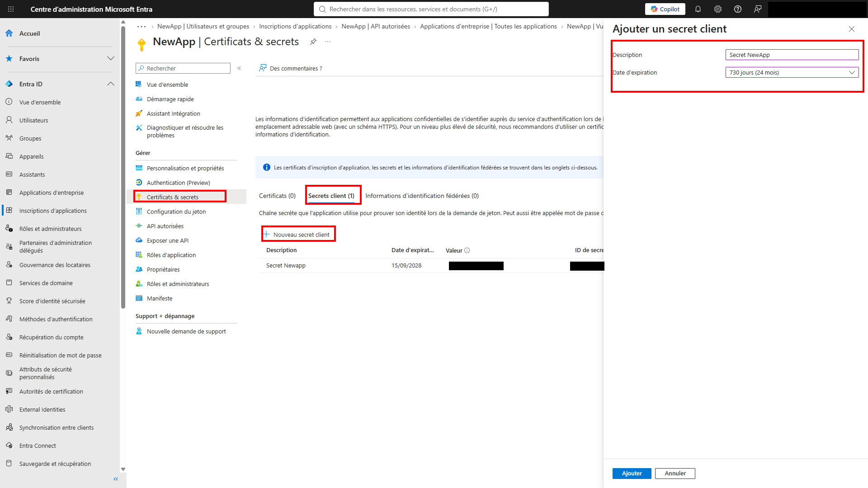The width and height of the screenshot is (868, 488).
Task: Open Utilisateurs in left navigation
Action: click(33, 120)
